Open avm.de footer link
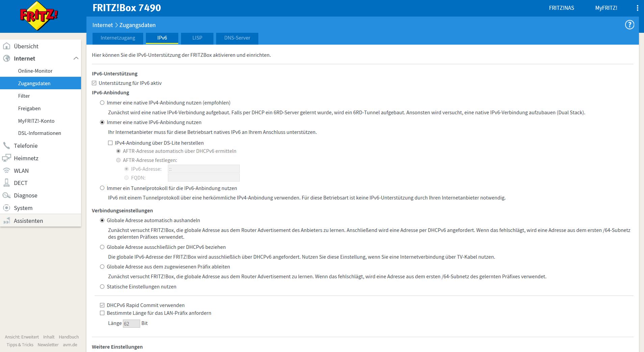 (70, 345)
